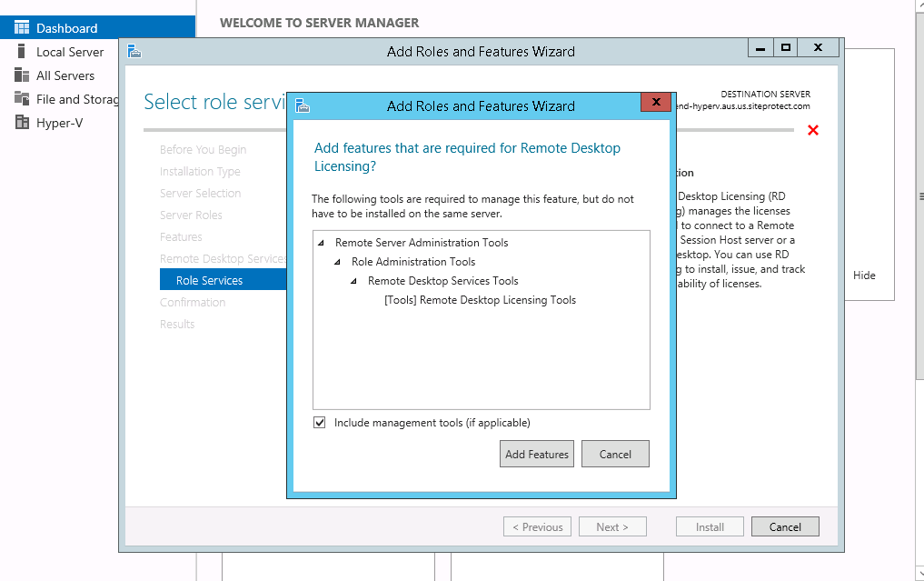Select Role Administration Tools row
924x581 pixels.
[413, 262]
